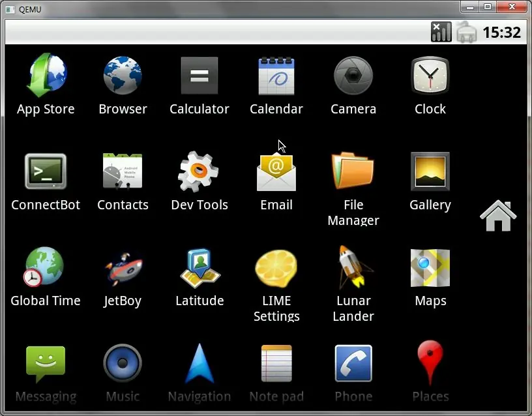Click the QEMU window title icon
The width and height of the screenshot is (532, 416).
[x=10, y=9]
